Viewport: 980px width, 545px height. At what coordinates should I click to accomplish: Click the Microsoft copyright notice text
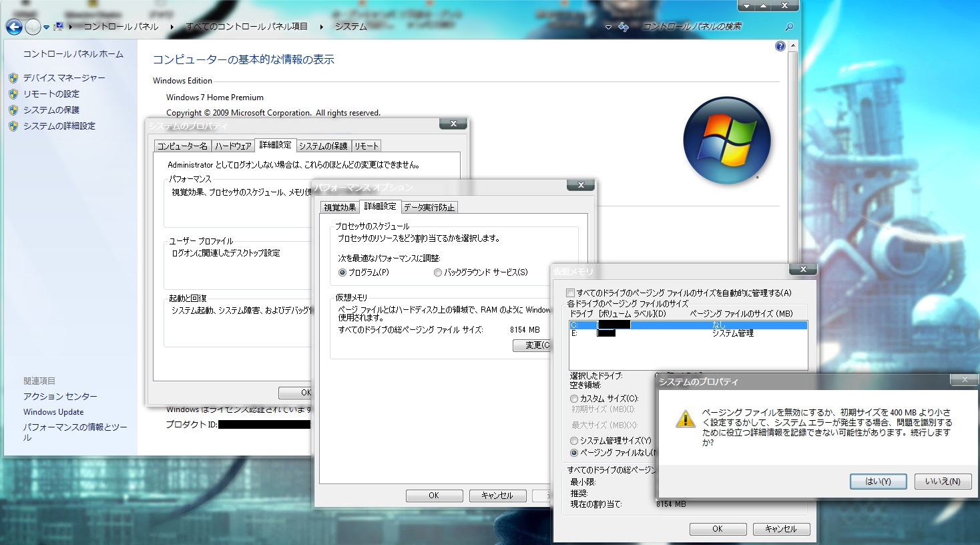tap(273, 113)
